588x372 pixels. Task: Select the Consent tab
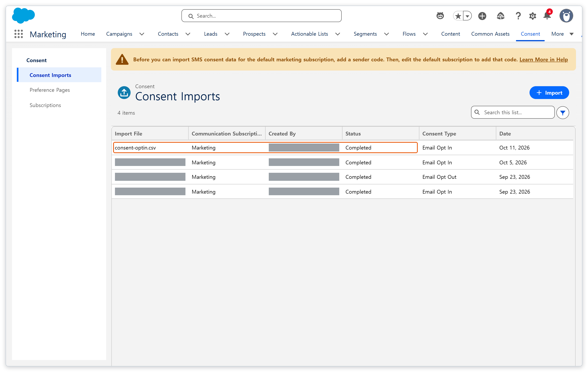530,34
